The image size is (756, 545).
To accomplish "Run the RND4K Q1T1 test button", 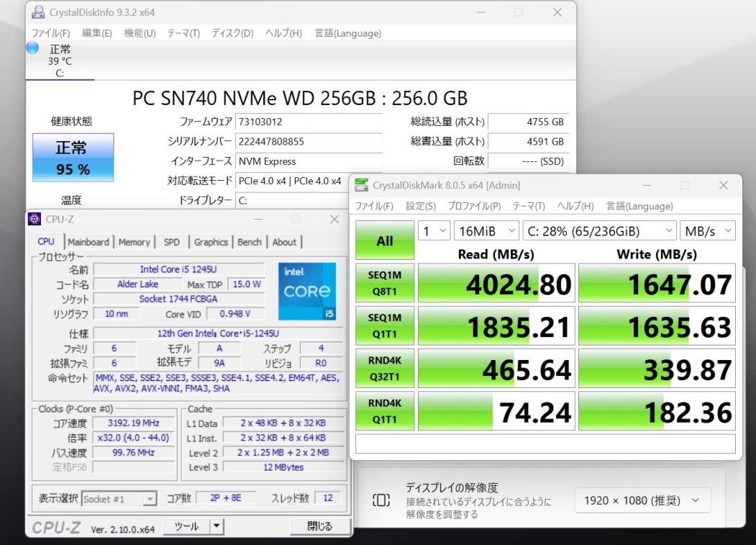I will (x=385, y=411).
